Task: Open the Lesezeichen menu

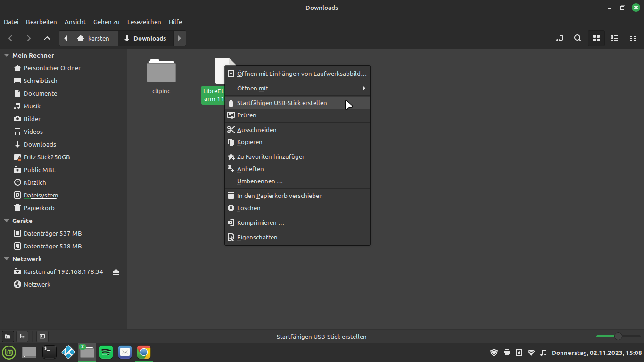Action: (144, 22)
